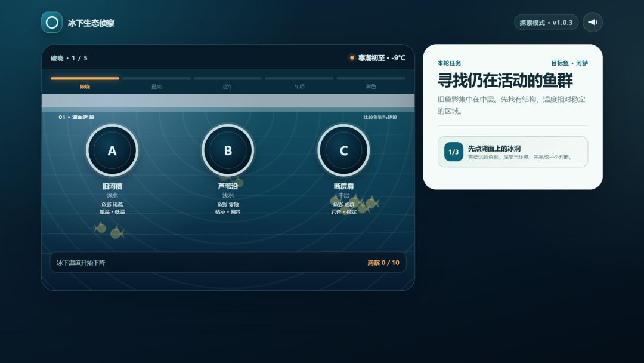
Task: Click the orange 破晓 progress bar segment
Action: [x=85, y=78]
